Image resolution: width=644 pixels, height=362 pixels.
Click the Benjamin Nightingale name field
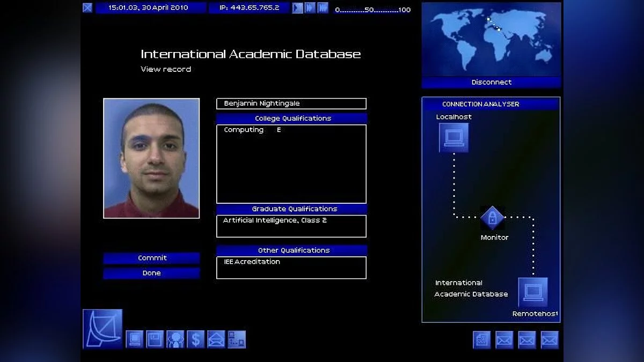click(x=291, y=104)
